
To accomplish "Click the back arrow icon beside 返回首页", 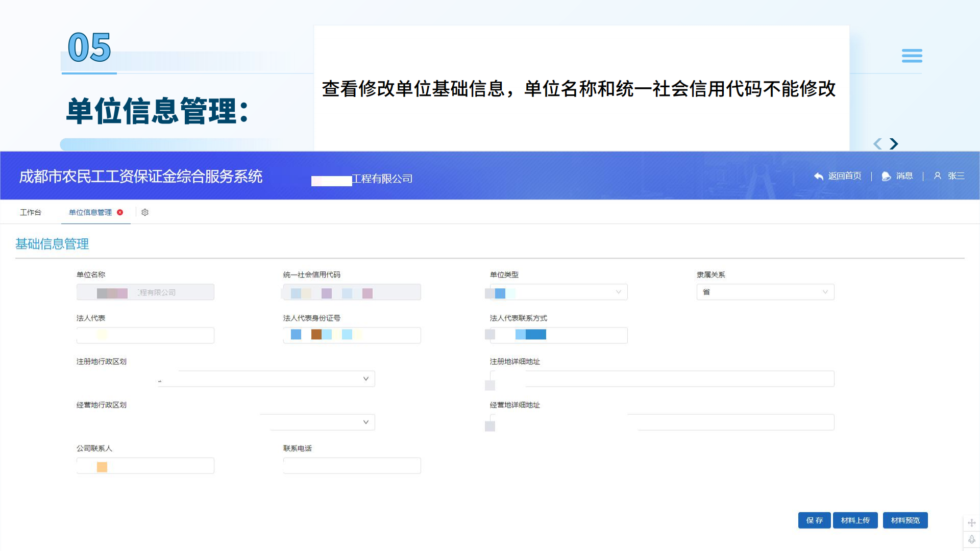I will [x=819, y=176].
